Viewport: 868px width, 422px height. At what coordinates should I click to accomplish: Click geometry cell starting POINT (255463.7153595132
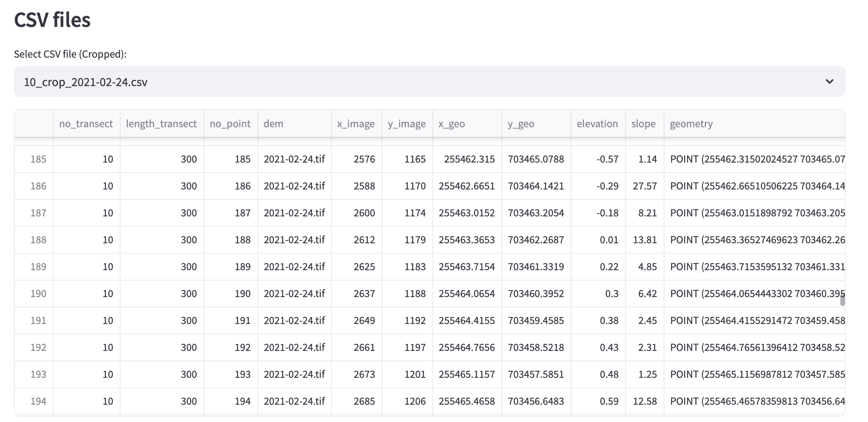click(x=754, y=267)
